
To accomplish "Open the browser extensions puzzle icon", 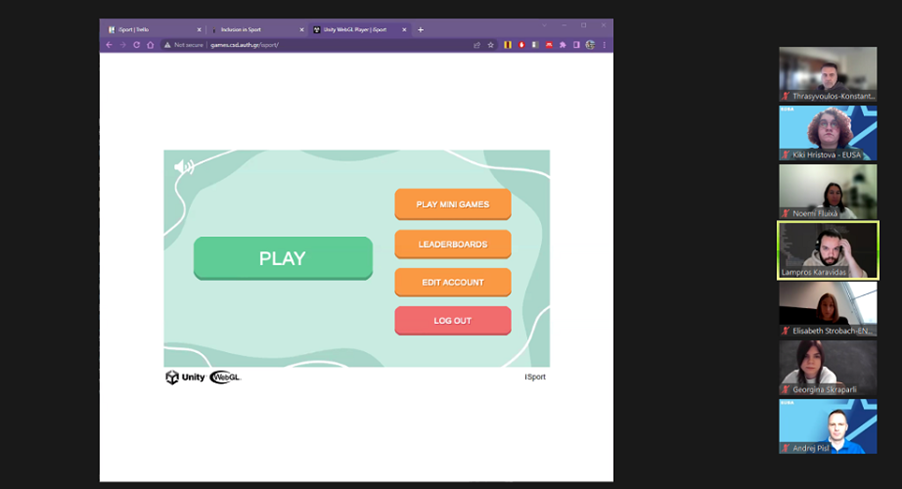I will (x=563, y=45).
